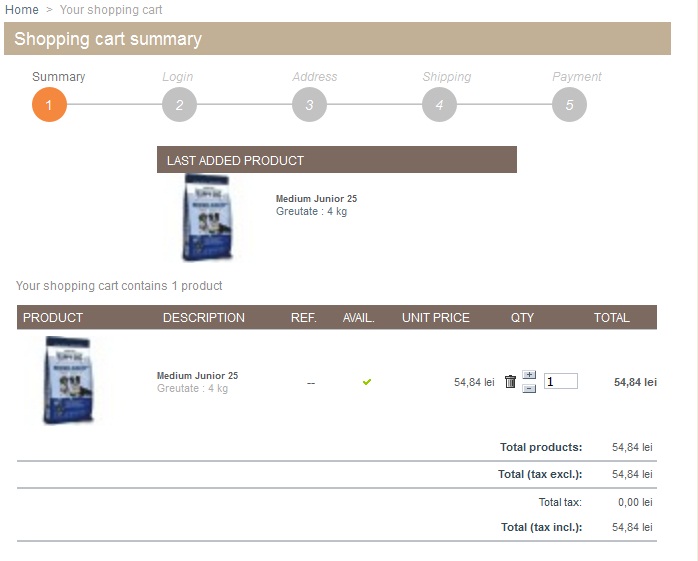Increase quantity with the plus button
Screen dimensions: 698x561
(x=529, y=375)
